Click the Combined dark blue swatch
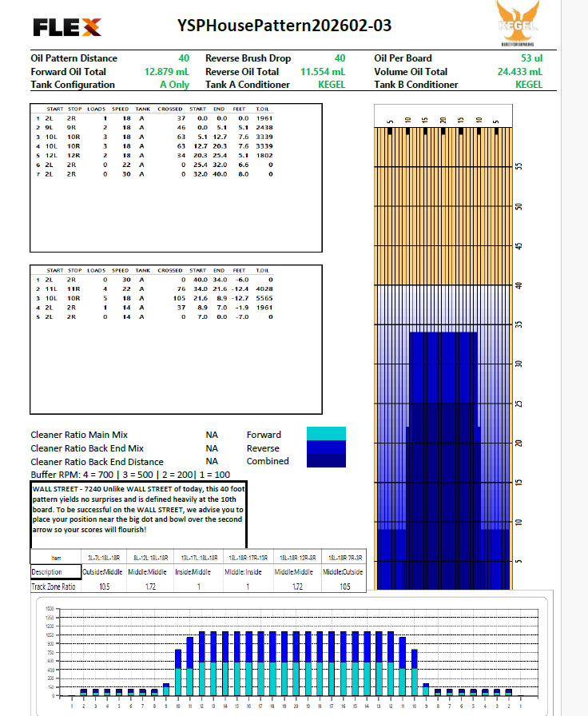Screen dimensions: 588x716 coord(326,461)
